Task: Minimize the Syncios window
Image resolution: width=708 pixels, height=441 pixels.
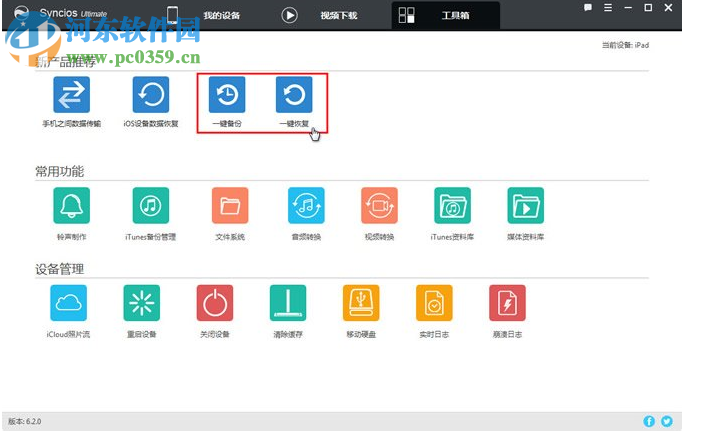Action: tap(628, 8)
